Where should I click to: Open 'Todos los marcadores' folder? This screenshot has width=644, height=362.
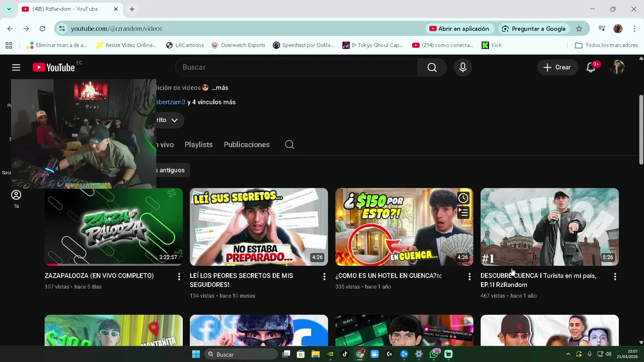pos(606,45)
